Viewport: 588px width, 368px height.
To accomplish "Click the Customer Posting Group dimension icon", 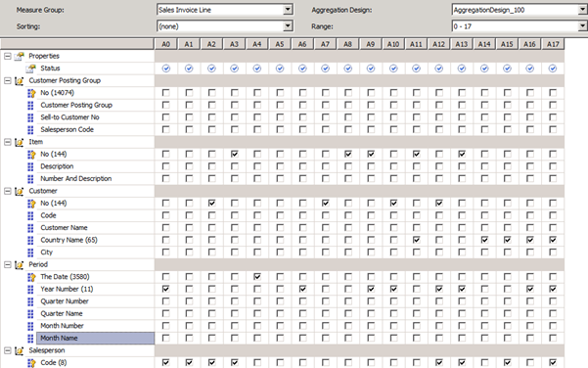I will click(x=20, y=80).
